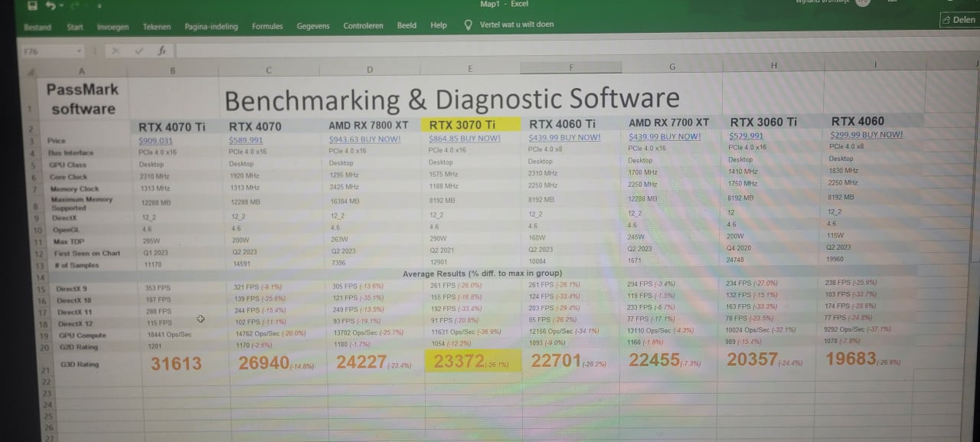
Task: Select the '353 FPS' DirectX 9 cell
Action: [158, 289]
